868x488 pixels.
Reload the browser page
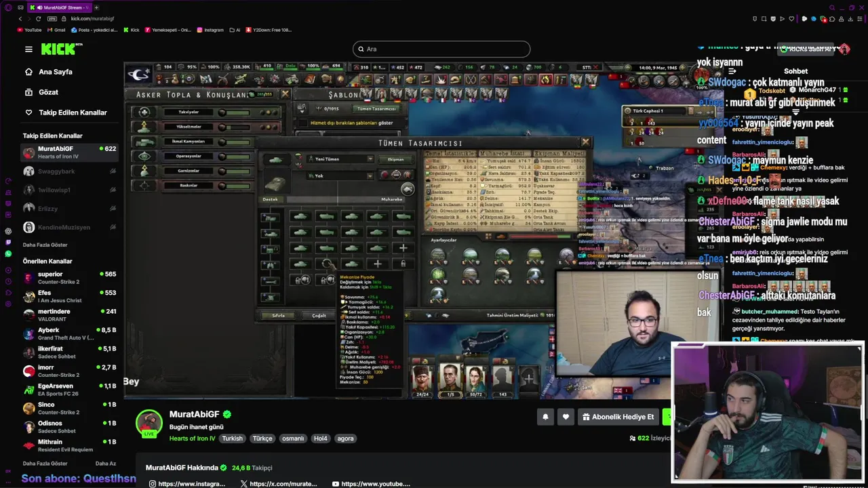[38, 18]
